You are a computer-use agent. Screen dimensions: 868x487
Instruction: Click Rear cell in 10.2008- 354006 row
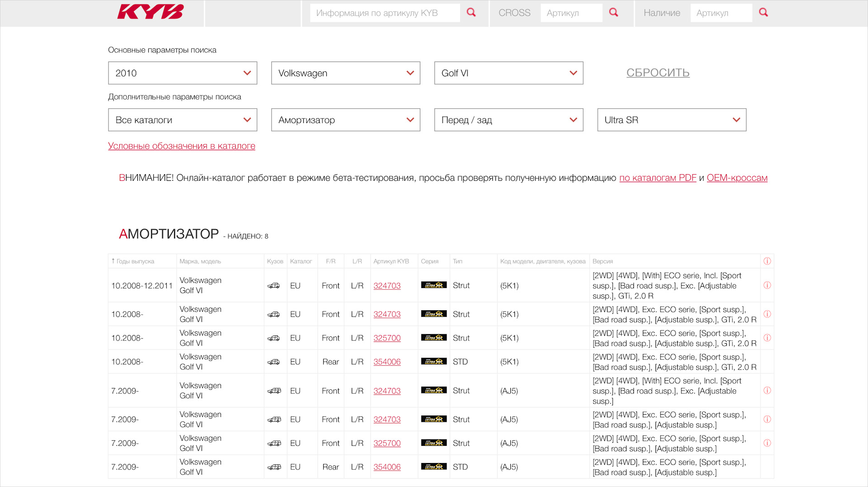[x=330, y=362]
